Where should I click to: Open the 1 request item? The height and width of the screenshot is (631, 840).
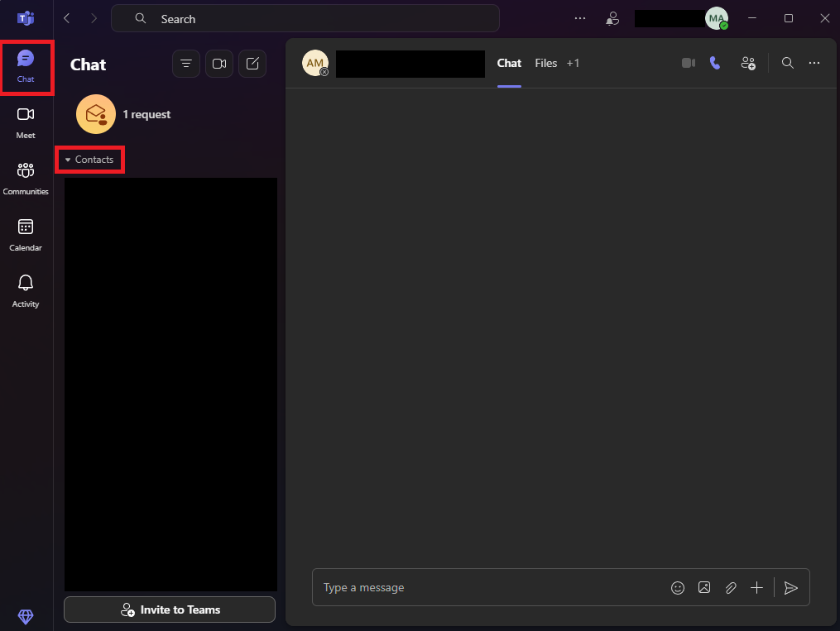[170, 114]
